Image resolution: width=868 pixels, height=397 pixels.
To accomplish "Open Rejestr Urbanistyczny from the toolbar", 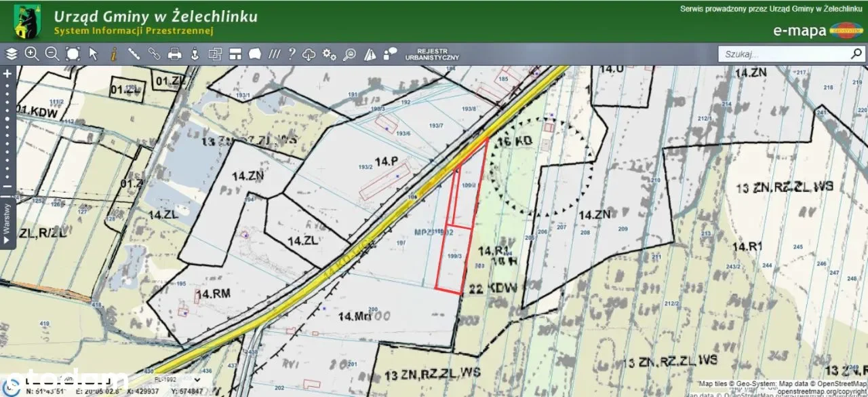I will click(432, 54).
